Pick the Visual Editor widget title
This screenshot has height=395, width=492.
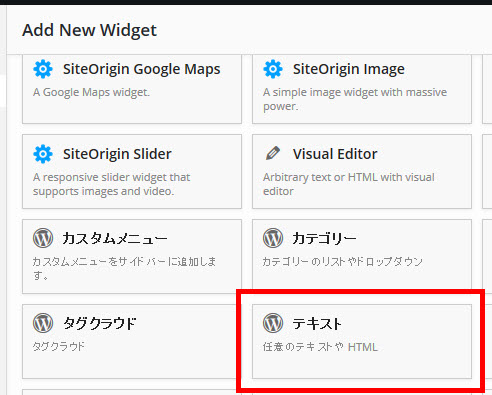[335, 154]
